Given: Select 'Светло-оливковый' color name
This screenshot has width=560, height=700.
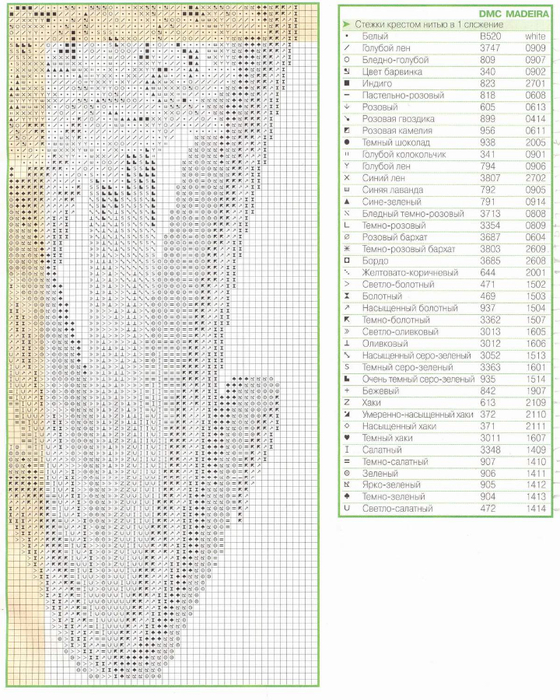Looking at the screenshot, I should (400, 332).
